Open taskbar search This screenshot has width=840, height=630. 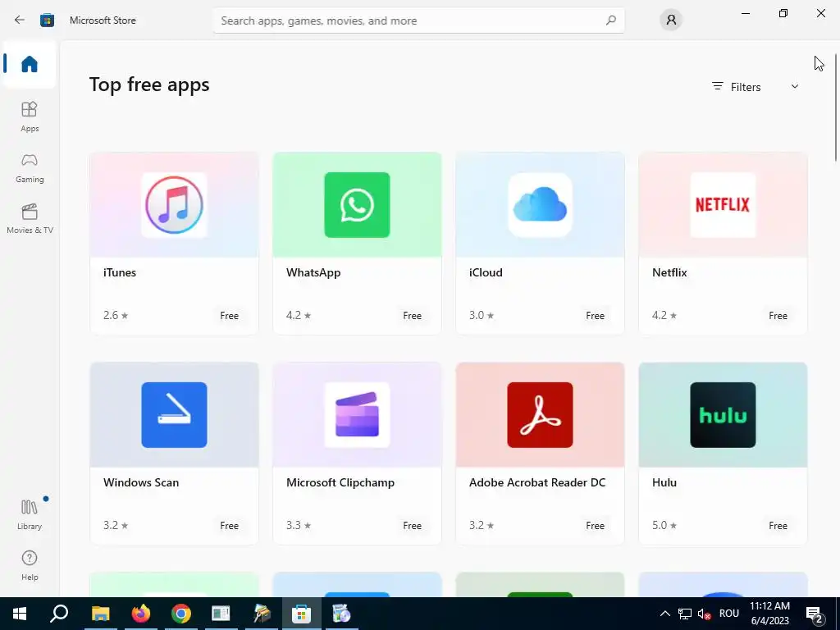click(59, 614)
